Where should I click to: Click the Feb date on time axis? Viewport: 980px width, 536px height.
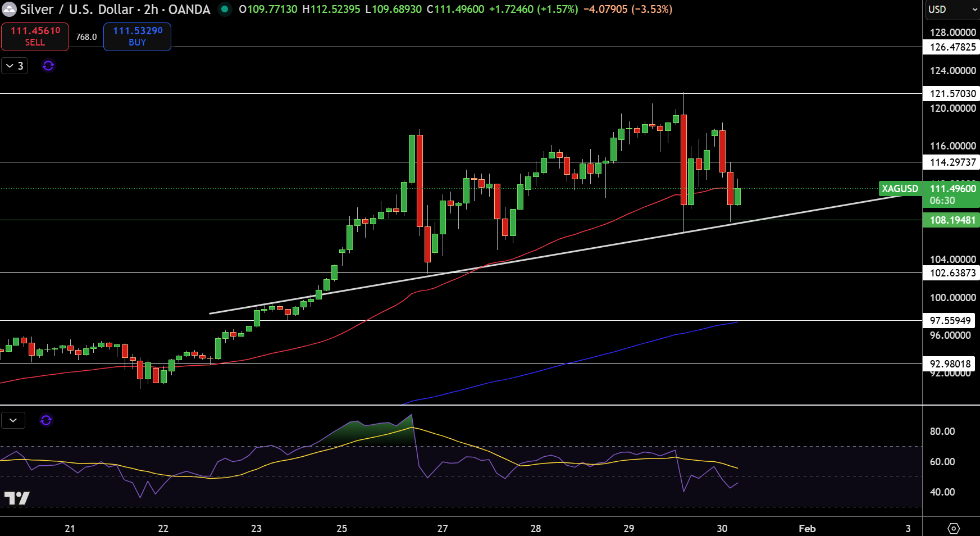point(807,529)
